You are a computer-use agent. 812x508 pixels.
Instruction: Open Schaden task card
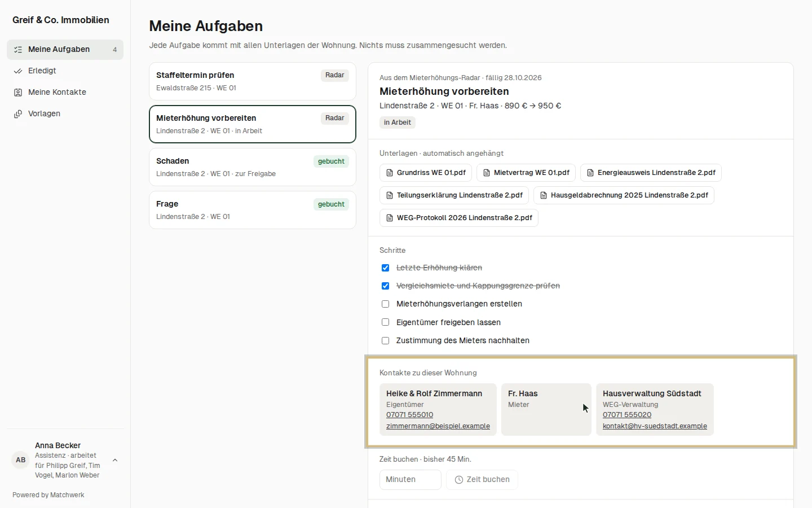pos(253,167)
